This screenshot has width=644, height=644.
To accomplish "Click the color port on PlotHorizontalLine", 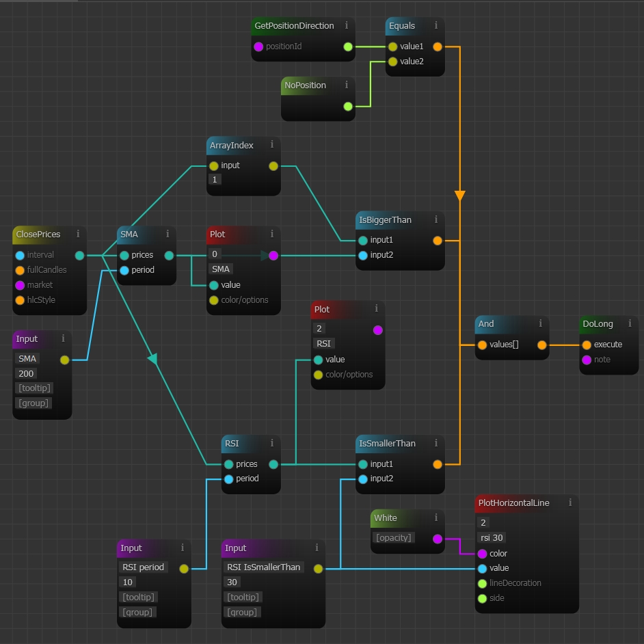I will point(483,554).
